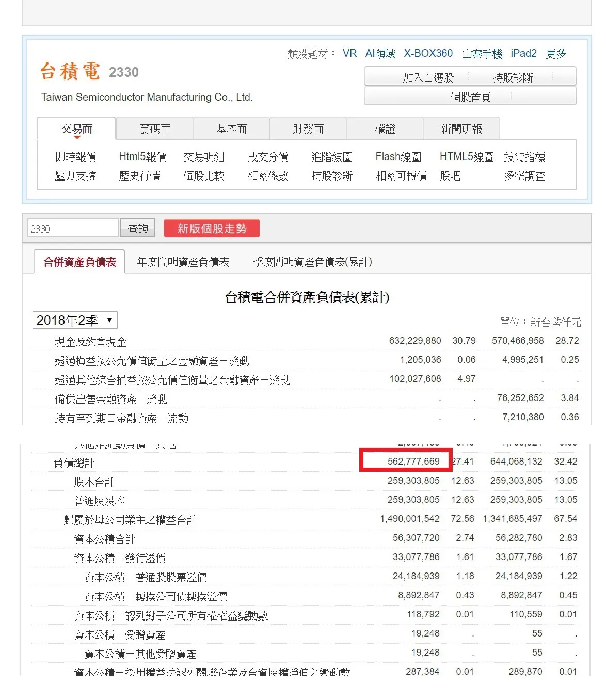Open the 壓力支撐 link
This screenshot has height=700, width=606.
click(76, 176)
